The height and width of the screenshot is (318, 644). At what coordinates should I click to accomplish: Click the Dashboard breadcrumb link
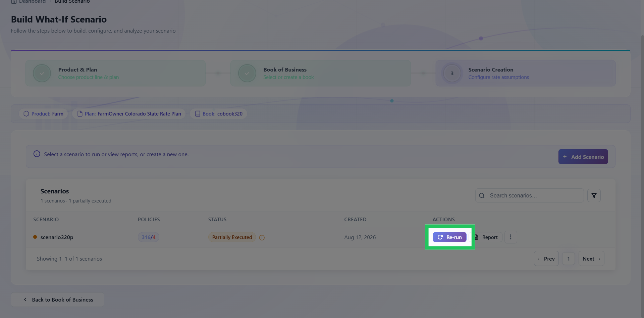pyautogui.click(x=32, y=2)
